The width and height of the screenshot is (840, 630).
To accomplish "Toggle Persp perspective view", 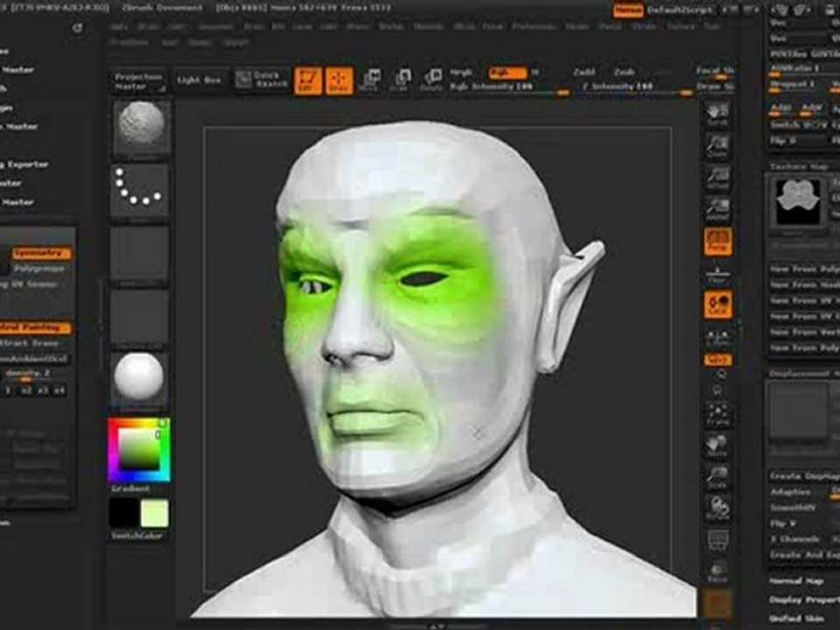I will pyautogui.click(x=717, y=241).
